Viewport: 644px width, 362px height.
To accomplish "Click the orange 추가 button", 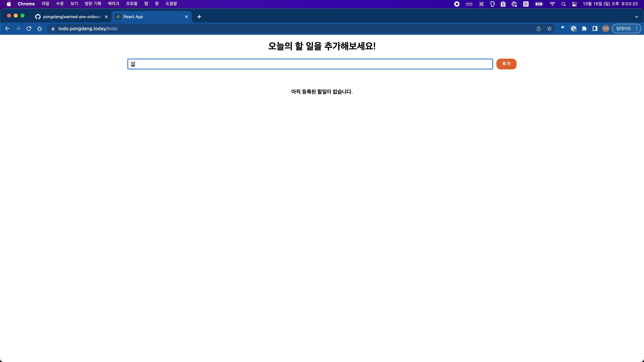I will tap(506, 64).
